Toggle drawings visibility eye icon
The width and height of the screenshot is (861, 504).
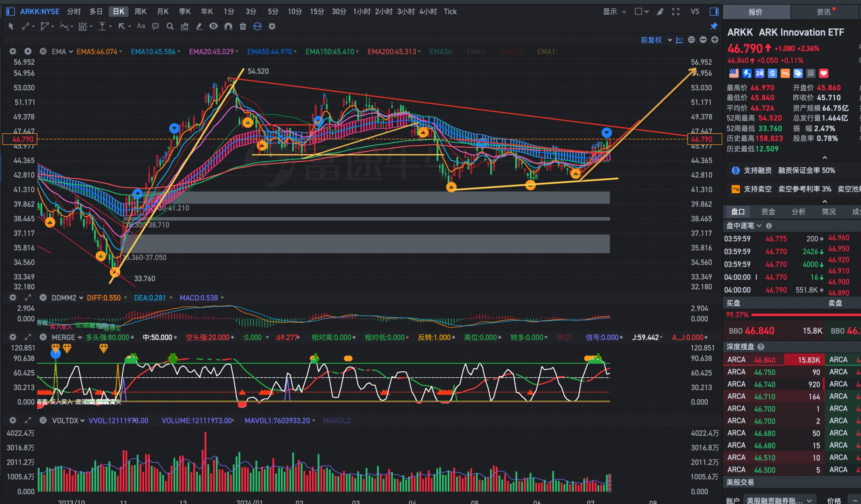213,26
